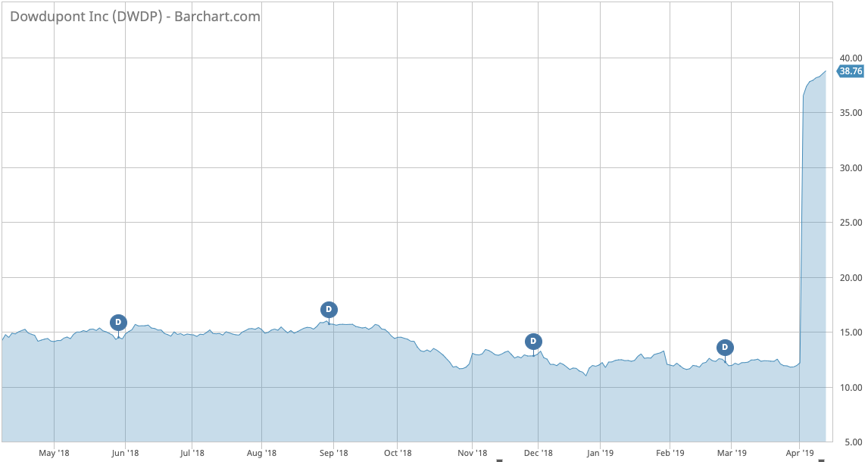The height and width of the screenshot is (462, 868).
Task: Click the 38.76 current price label
Action: 850,71
